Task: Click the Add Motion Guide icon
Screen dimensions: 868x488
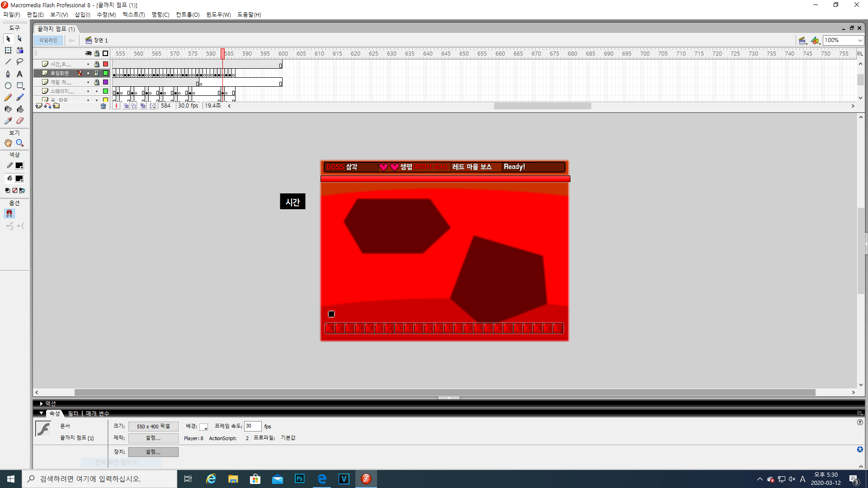Action: pyautogui.click(x=47, y=106)
